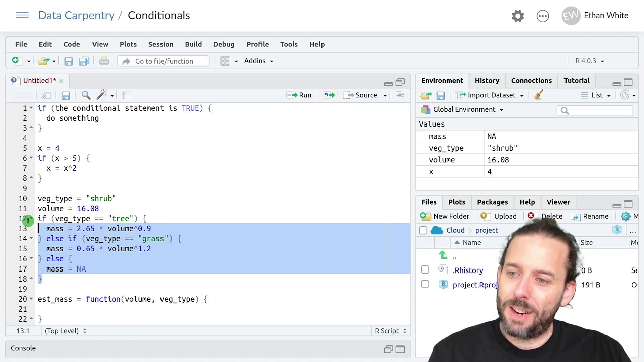Screen dimensions: 644x362
Task: Close the Untitled1 tab
Action: [61, 81]
